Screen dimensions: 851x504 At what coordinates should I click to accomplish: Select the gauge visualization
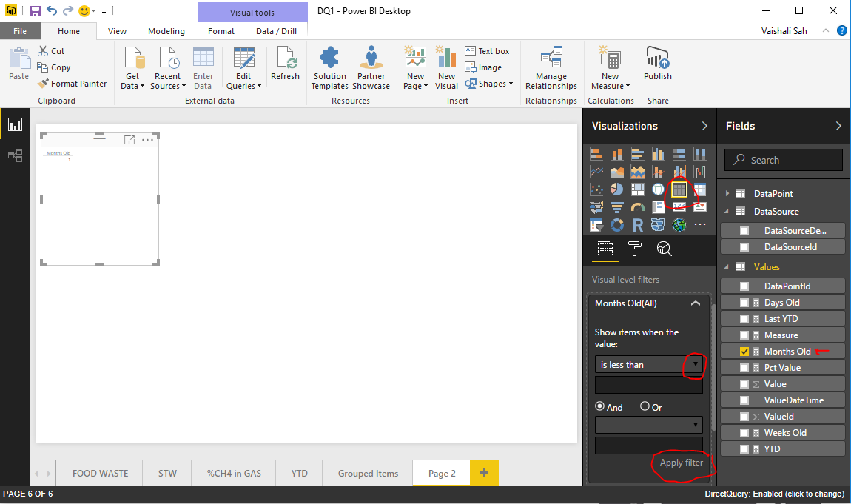pos(637,207)
